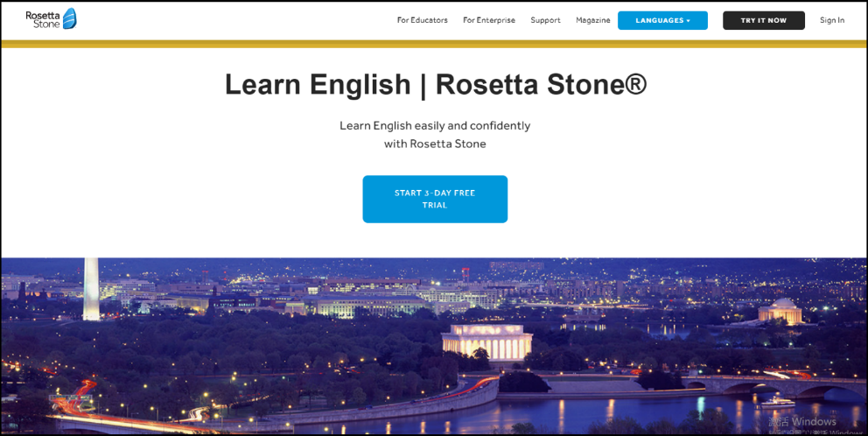Viewport: 868px width, 436px height.
Task: Start the 3-day free trial
Action: [x=435, y=199]
